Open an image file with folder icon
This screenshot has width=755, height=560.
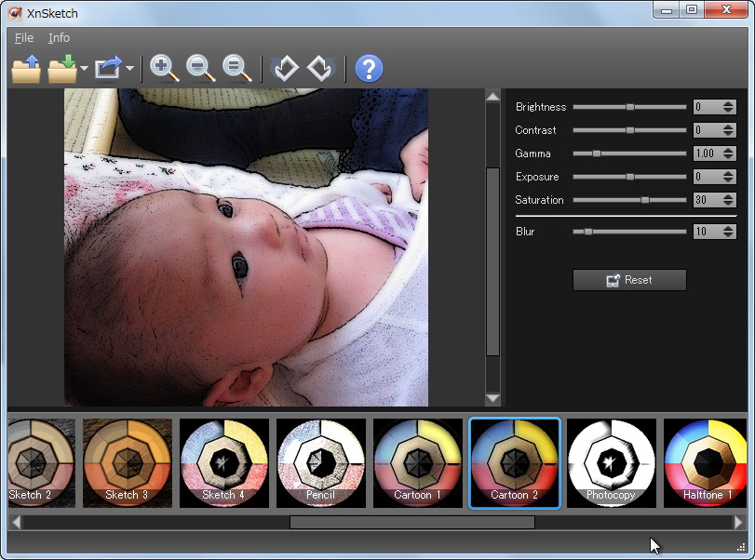pos(26,69)
